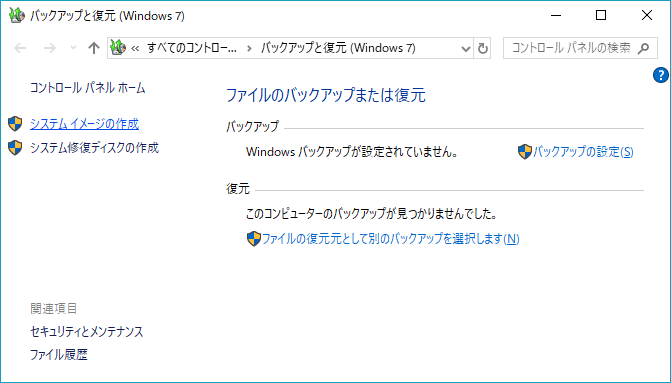Click the 復元 section header
Viewport: 671px width, 383px height.
point(238,189)
